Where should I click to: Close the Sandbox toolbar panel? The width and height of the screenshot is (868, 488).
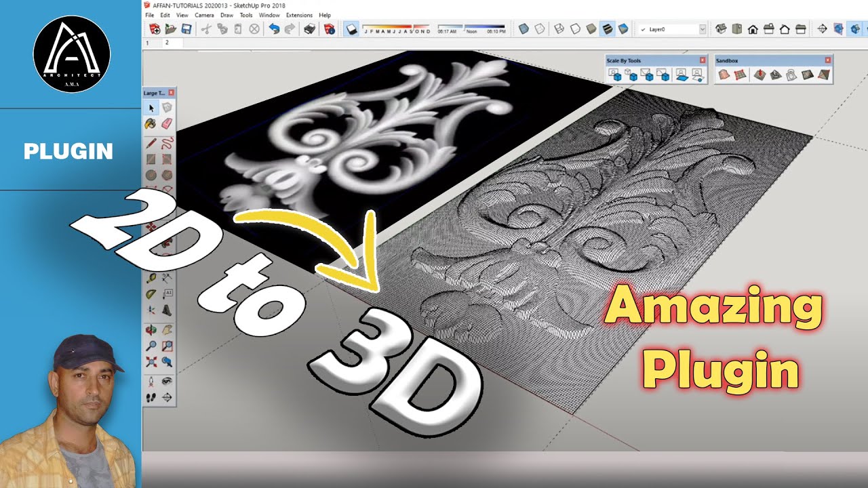(828, 60)
